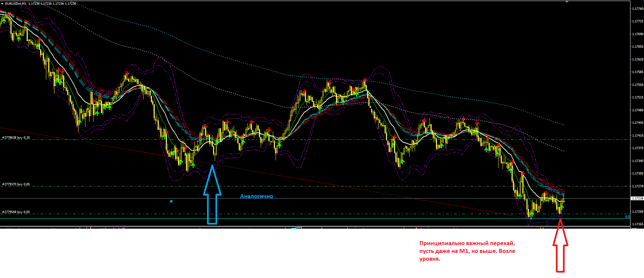The width and height of the screenshot is (644, 278).
Task: Click price scale value 1.17585
Action: [x=638, y=72]
